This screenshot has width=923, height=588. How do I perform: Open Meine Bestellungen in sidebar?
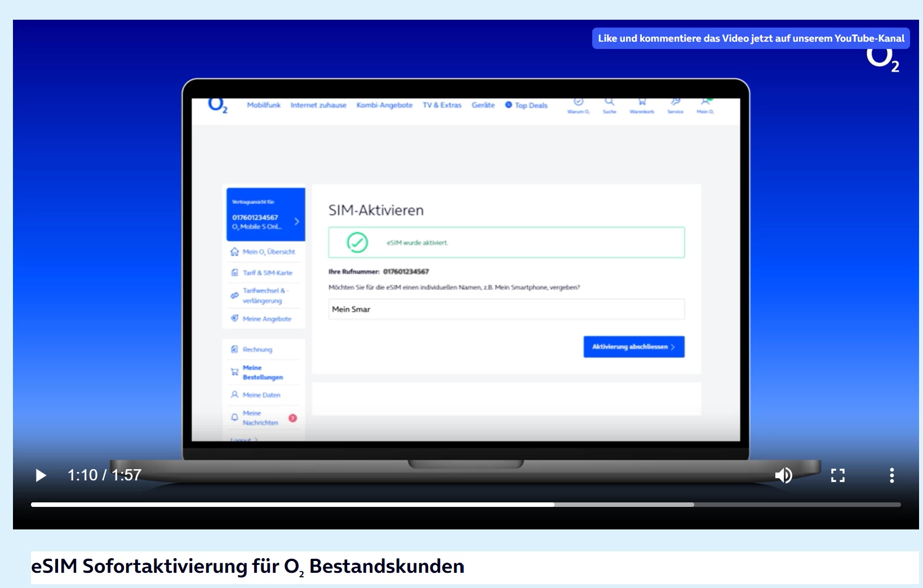pos(263,372)
